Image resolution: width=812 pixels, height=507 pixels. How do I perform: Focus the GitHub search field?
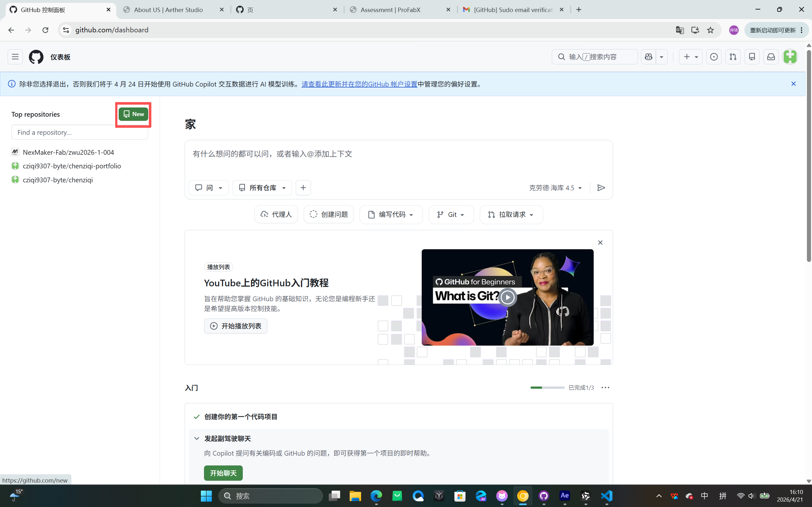(595, 57)
